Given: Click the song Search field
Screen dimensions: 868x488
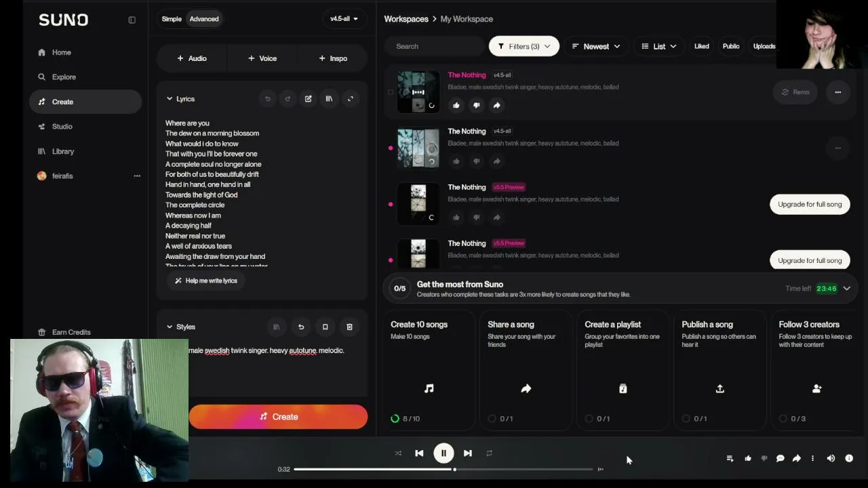Looking at the screenshot, I should tap(434, 46).
